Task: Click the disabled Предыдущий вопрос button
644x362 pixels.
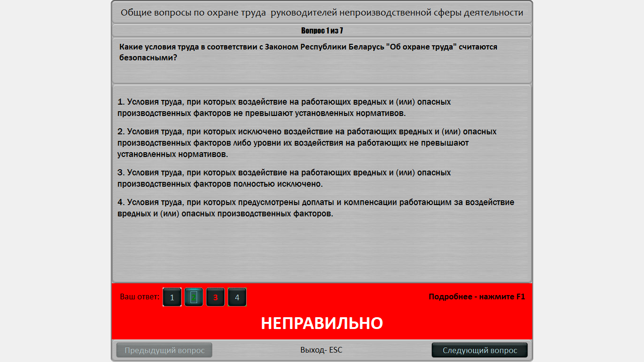Action: point(164,350)
